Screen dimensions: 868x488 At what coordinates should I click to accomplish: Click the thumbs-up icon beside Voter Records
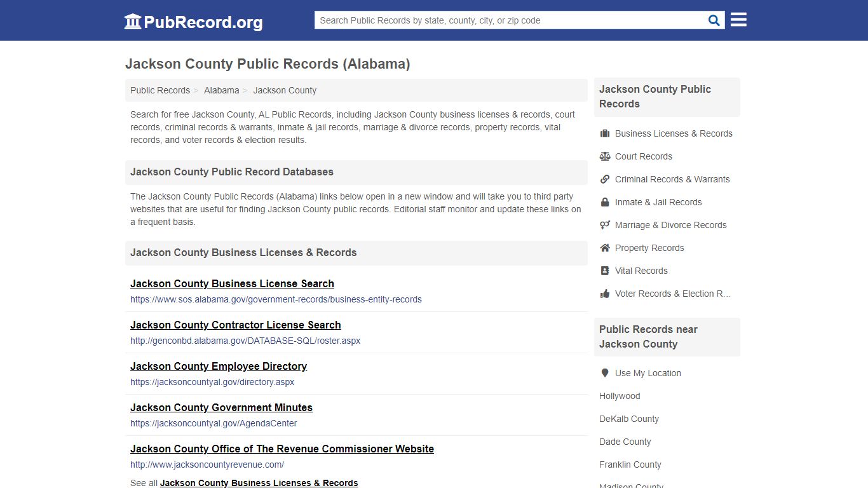tap(605, 294)
